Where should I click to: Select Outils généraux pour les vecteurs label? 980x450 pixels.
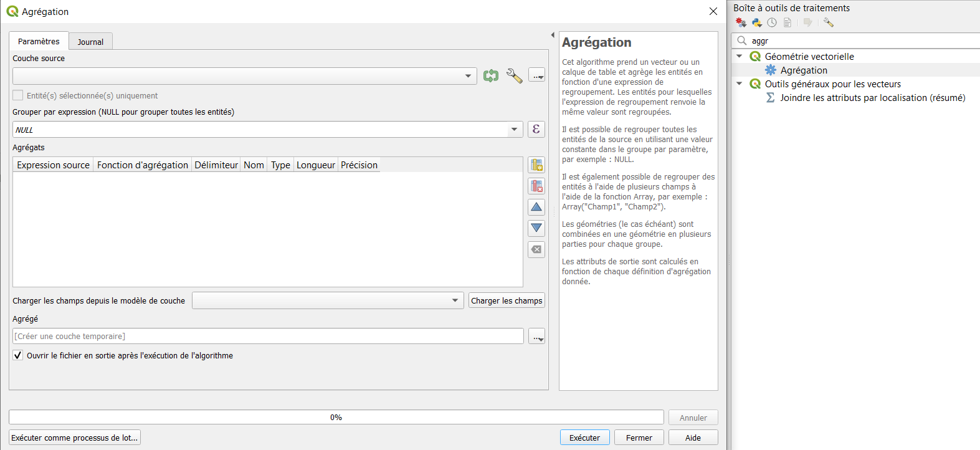[x=833, y=84]
